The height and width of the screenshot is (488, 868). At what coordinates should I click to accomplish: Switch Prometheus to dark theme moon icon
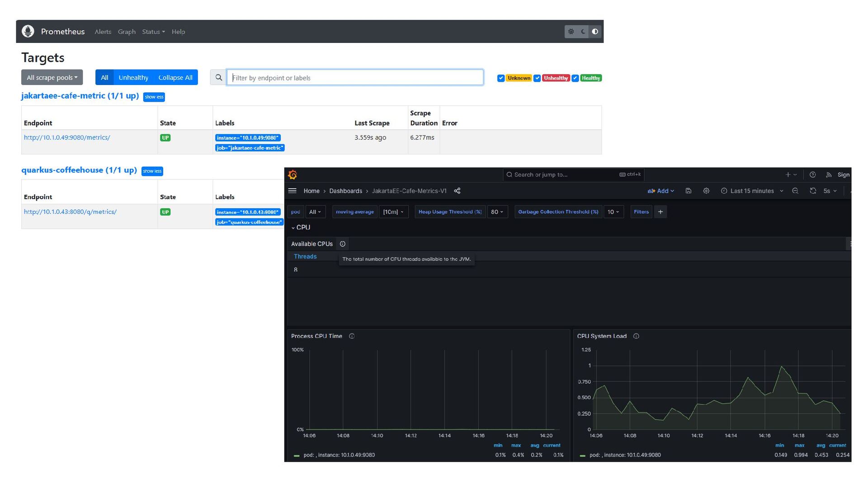[583, 32]
